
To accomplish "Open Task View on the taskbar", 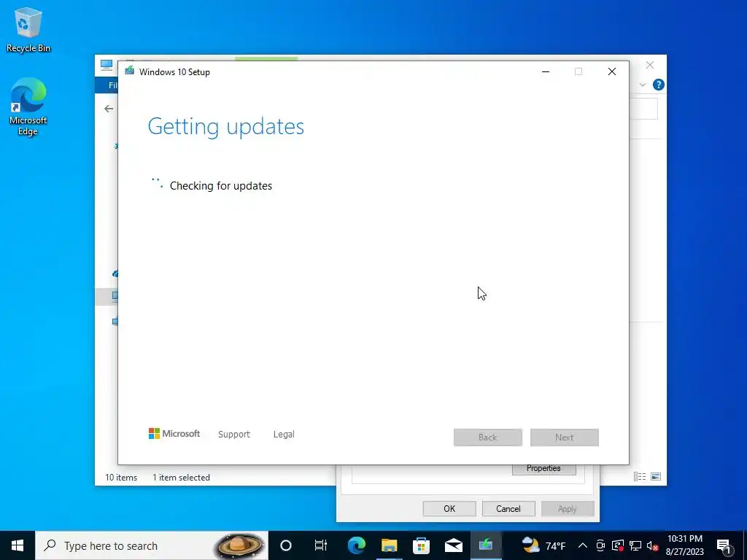I will pos(321,545).
